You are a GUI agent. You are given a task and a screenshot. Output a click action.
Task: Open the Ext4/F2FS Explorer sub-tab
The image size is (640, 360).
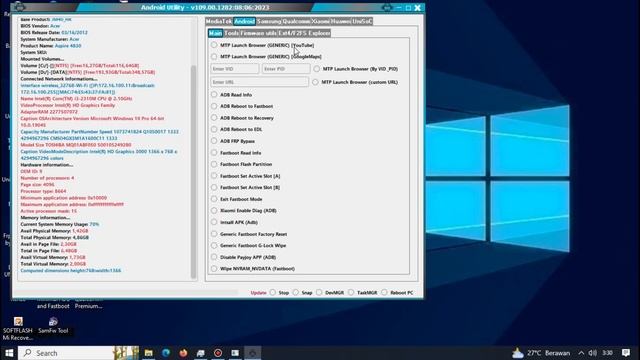tap(304, 33)
